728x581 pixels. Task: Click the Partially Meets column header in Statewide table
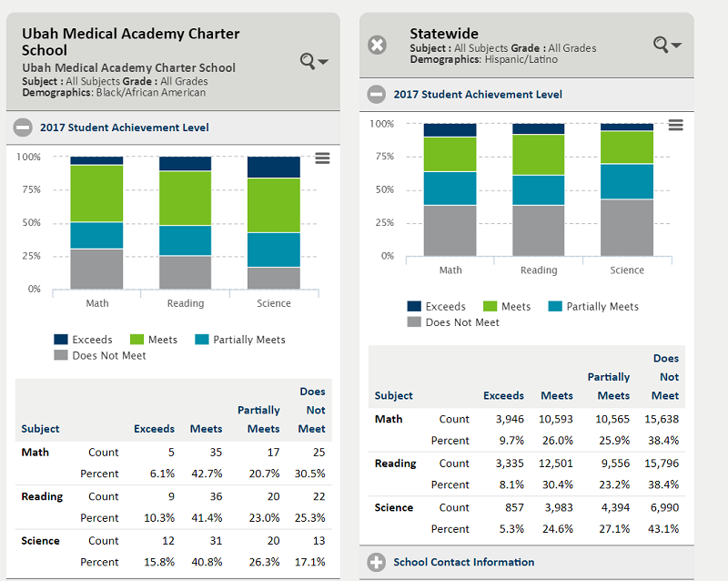pyautogui.click(x=609, y=386)
